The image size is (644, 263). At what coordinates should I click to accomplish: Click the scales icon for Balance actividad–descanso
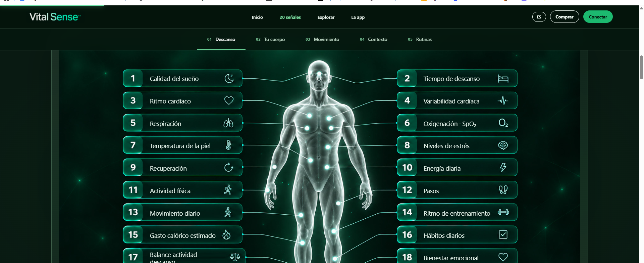(x=235, y=257)
